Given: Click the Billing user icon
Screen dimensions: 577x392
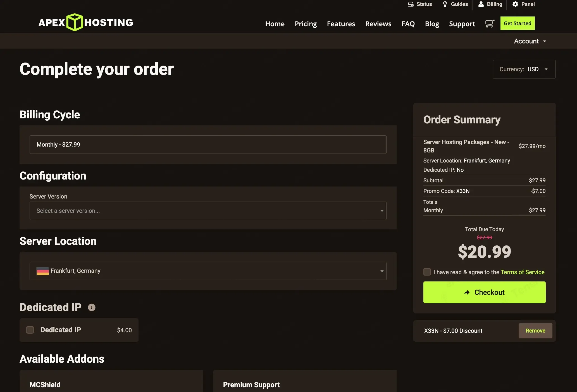Looking at the screenshot, I should click(x=481, y=4).
